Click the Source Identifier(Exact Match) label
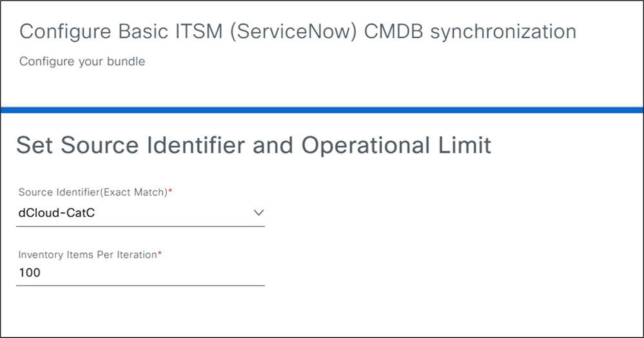644x338 pixels. 92,192
